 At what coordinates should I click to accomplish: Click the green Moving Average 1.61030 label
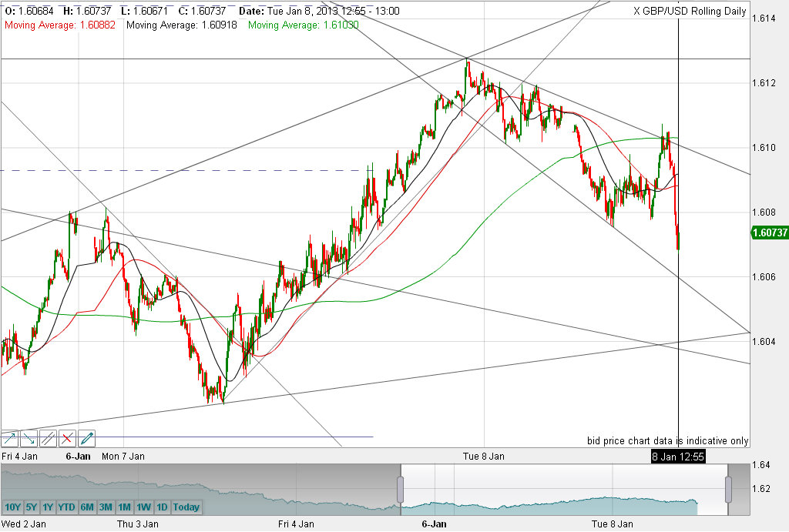[304, 25]
